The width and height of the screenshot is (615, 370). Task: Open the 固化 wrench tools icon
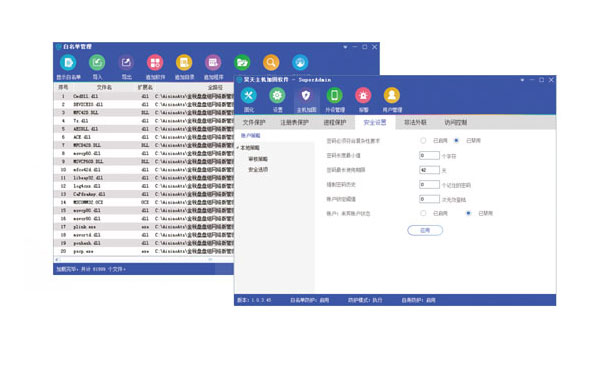point(249,95)
